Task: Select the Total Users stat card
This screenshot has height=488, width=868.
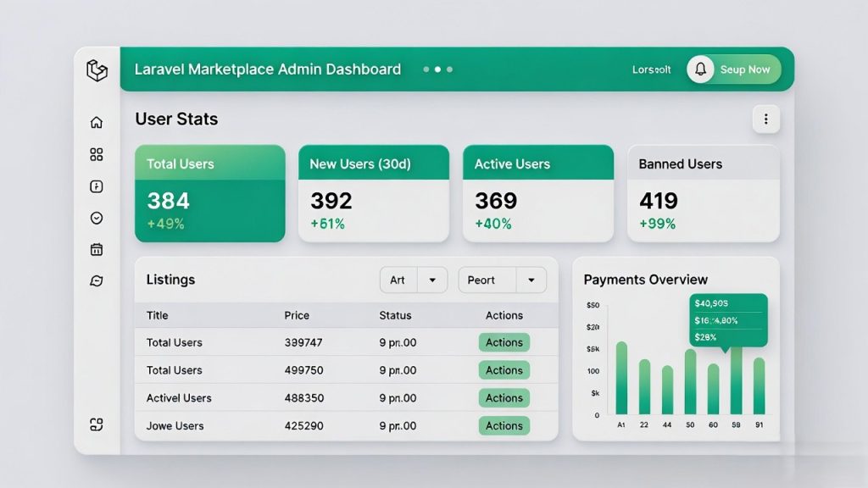Action: tap(210, 194)
